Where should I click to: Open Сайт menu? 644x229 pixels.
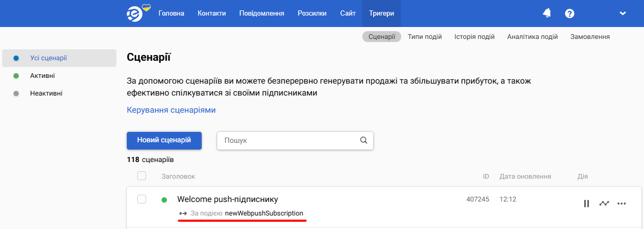click(x=348, y=14)
